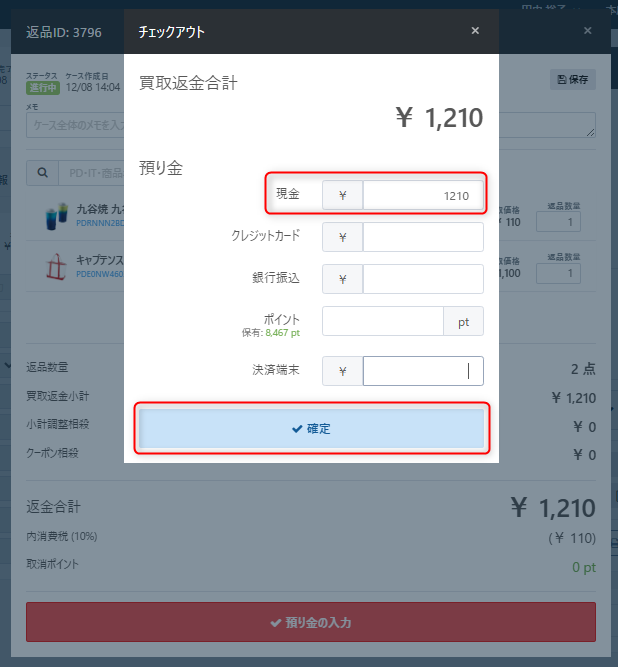Image resolution: width=618 pixels, height=667 pixels.
Task: Open the 九谷焼 cup product thumbnail
Action: (x=57, y=216)
